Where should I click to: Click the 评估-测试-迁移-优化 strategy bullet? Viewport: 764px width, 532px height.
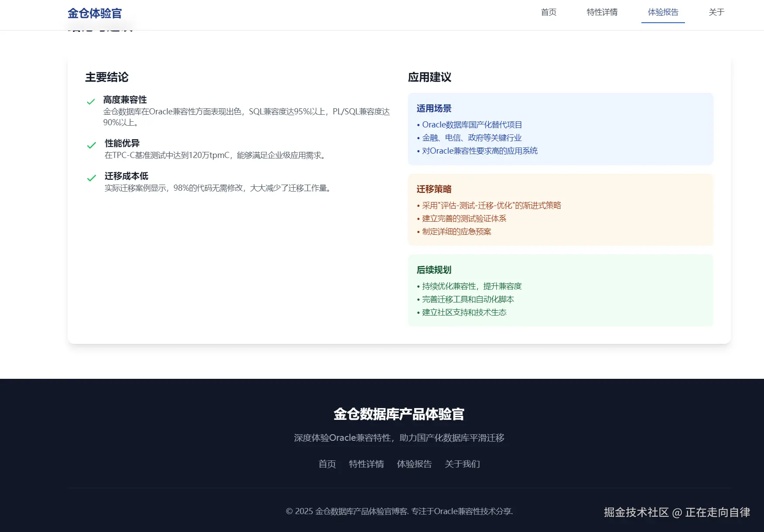[x=489, y=206]
